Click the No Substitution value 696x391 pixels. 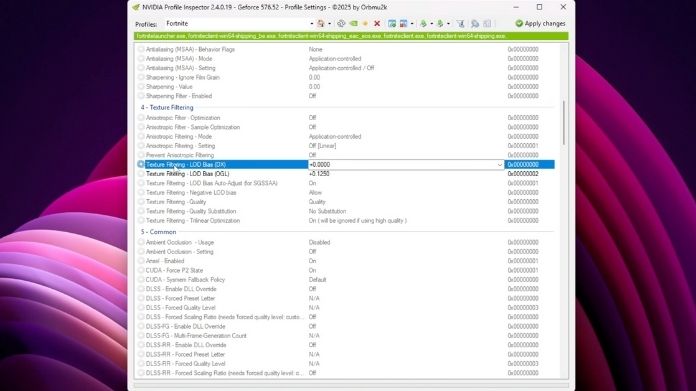(327, 211)
